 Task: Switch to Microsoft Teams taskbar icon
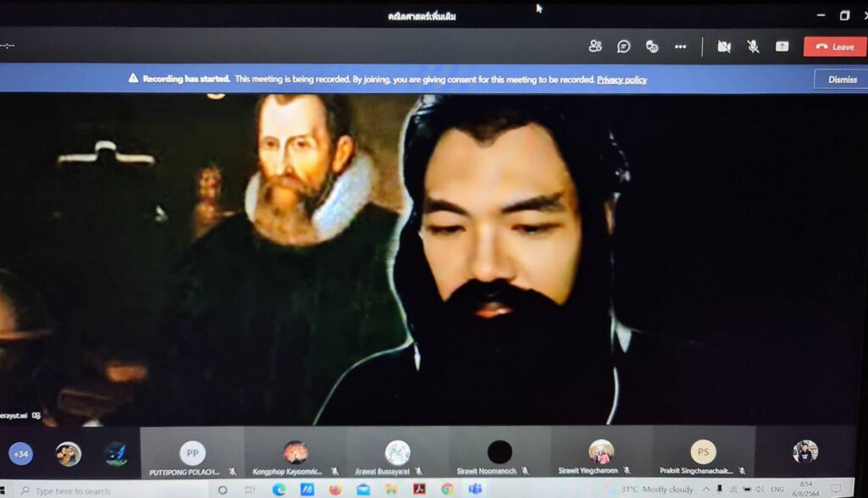[475, 490]
